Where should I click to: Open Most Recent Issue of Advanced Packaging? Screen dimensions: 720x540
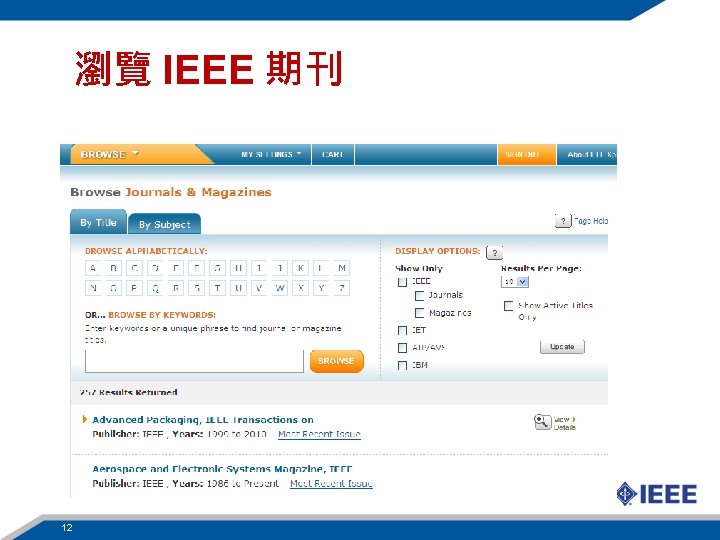[x=319, y=434]
